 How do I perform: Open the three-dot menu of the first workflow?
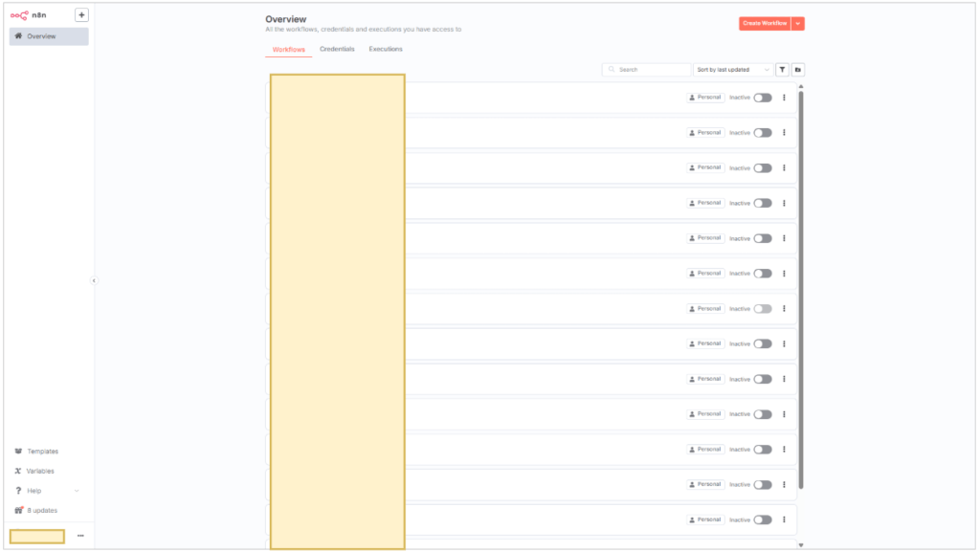[x=784, y=98]
